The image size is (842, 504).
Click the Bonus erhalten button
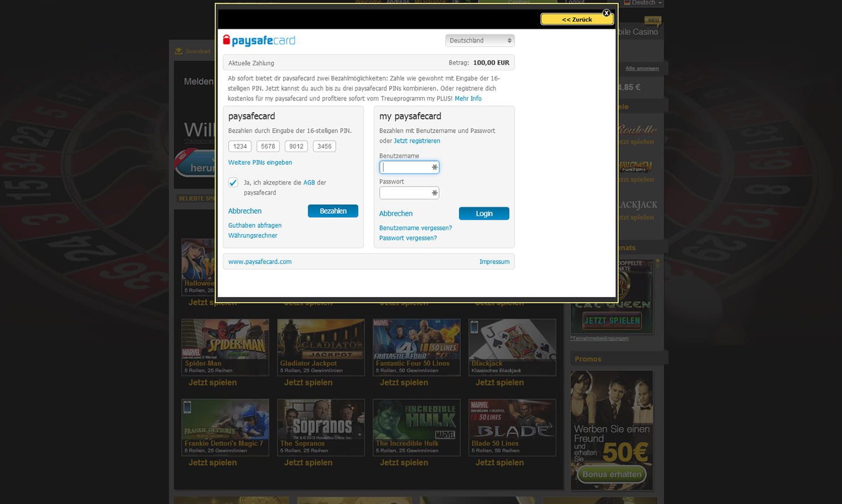[612, 474]
